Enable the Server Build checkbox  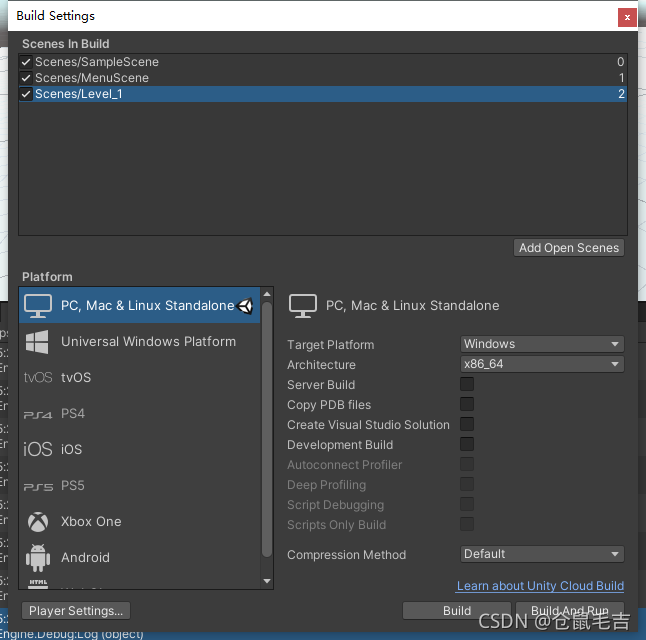[x=467, y=384]
